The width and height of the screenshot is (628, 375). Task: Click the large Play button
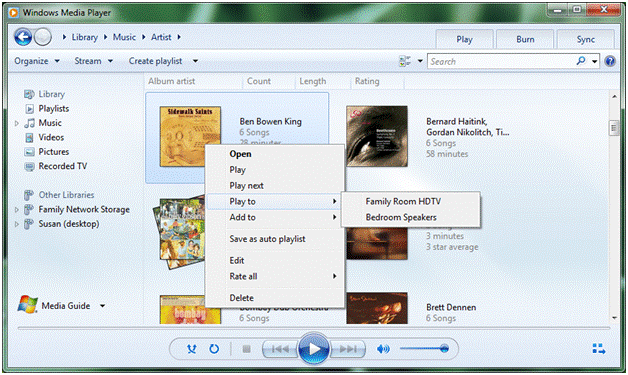point(314,349)
